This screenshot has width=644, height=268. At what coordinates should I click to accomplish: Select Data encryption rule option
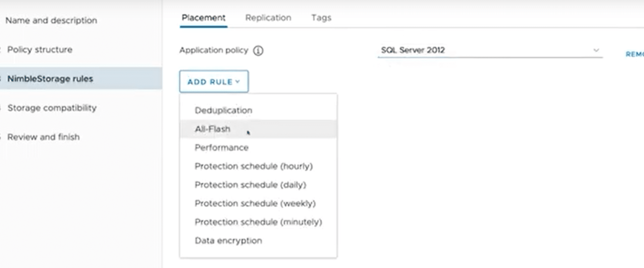[258, 241]
